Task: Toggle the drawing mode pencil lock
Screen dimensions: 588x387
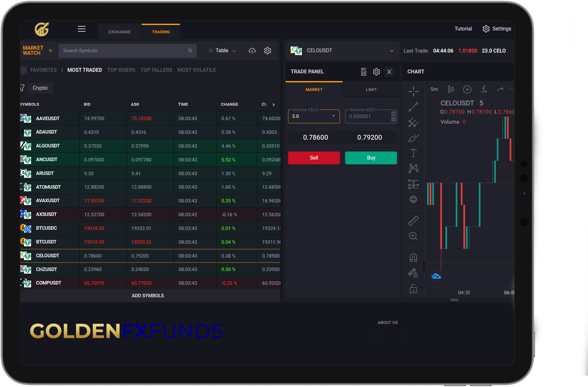Action: tap(413, 273)
